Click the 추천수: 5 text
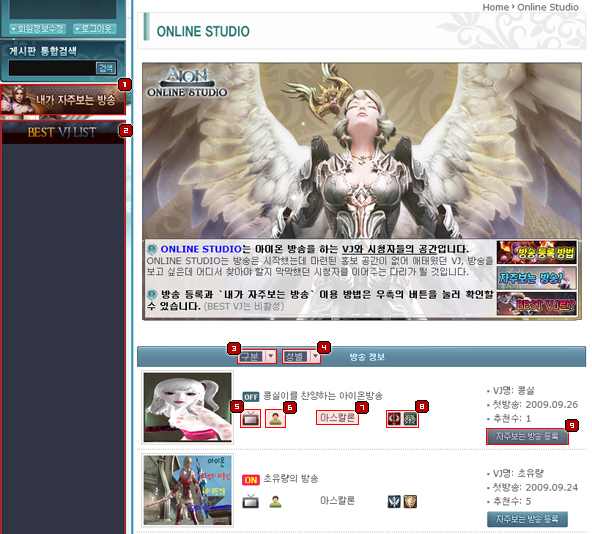Screen dimensions: 592x534 click(x=512, y=501)
